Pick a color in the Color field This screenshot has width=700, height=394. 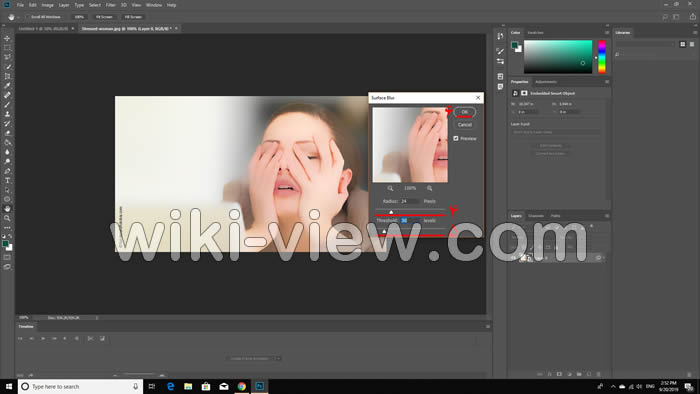tap(558, 57)
